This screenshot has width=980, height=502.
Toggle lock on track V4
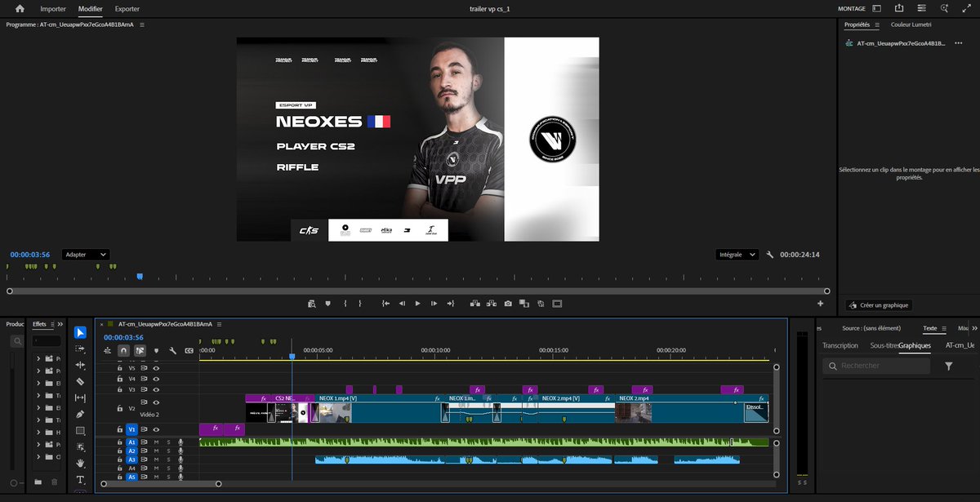point(119,379)
